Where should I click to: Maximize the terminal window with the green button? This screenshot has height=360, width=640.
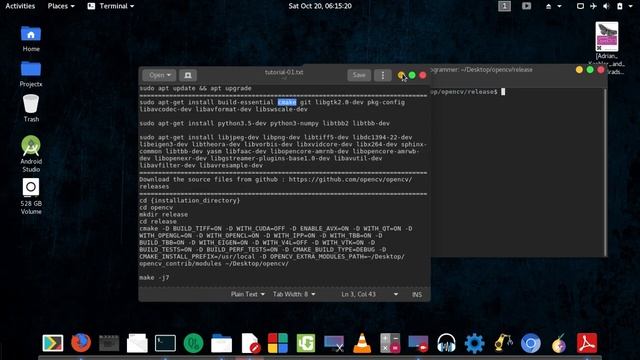[590, 70]
